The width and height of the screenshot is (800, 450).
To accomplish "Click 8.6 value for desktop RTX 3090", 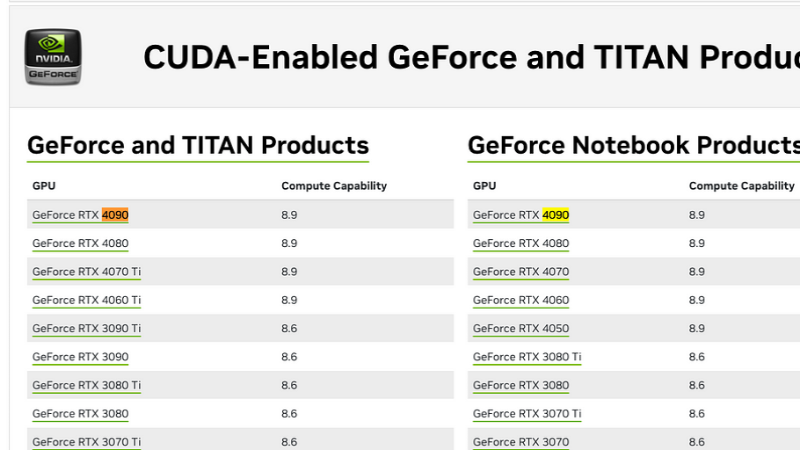I will click(x=289, y=357).
